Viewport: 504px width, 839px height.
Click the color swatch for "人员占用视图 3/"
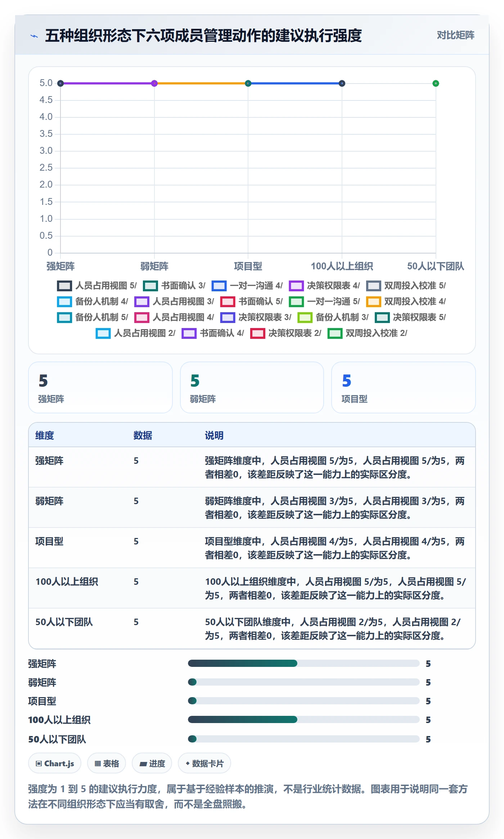tap(141, 302)
